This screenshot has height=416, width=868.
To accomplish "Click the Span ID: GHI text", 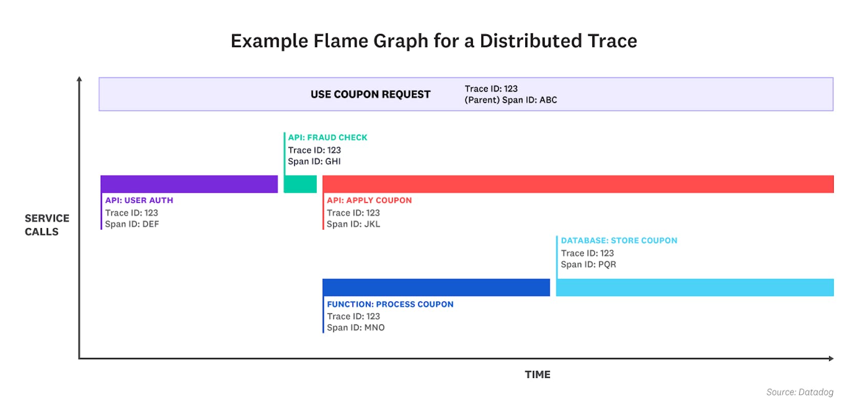I will pos(314,162).
